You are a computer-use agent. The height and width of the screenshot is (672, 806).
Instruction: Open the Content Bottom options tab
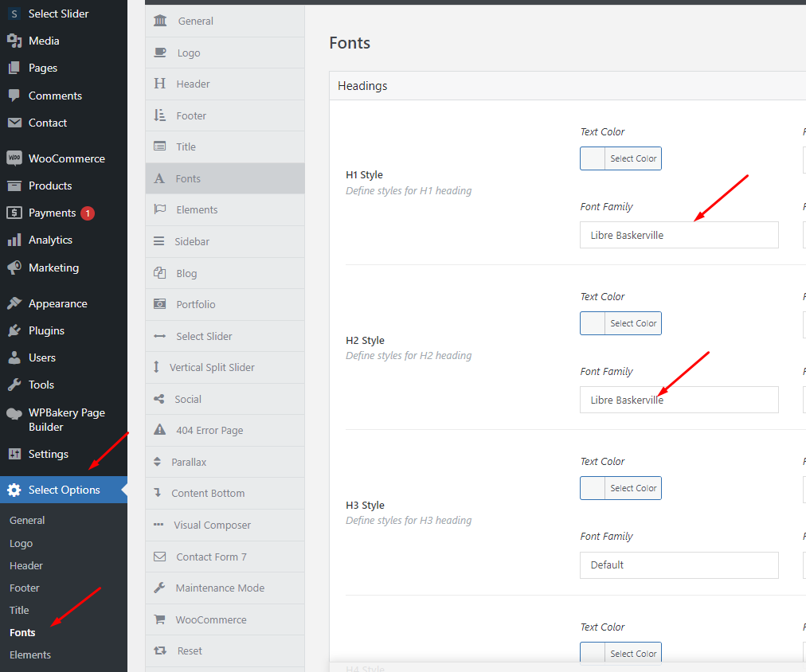(225, 493)
